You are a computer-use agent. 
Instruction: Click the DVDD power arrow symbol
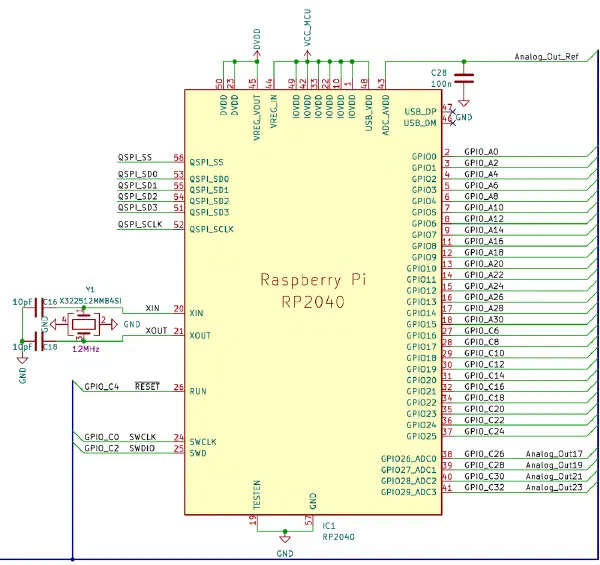pyautogui.click(x=257, y=55)
